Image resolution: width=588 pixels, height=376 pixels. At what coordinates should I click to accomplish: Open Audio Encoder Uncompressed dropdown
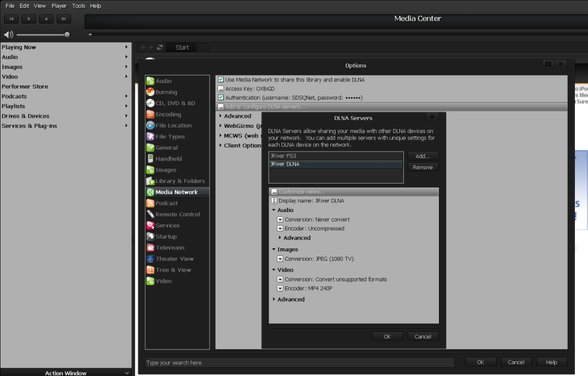click(280, 229)
